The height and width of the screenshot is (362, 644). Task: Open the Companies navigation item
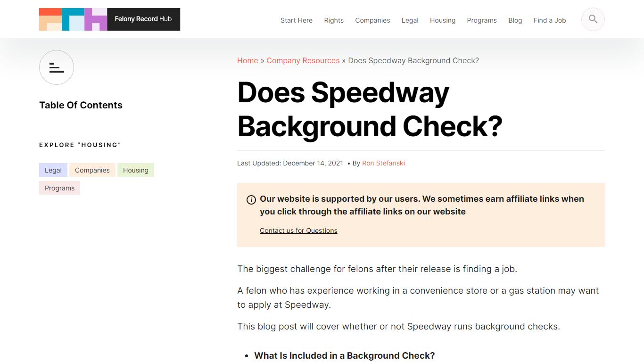coord(372,20)
